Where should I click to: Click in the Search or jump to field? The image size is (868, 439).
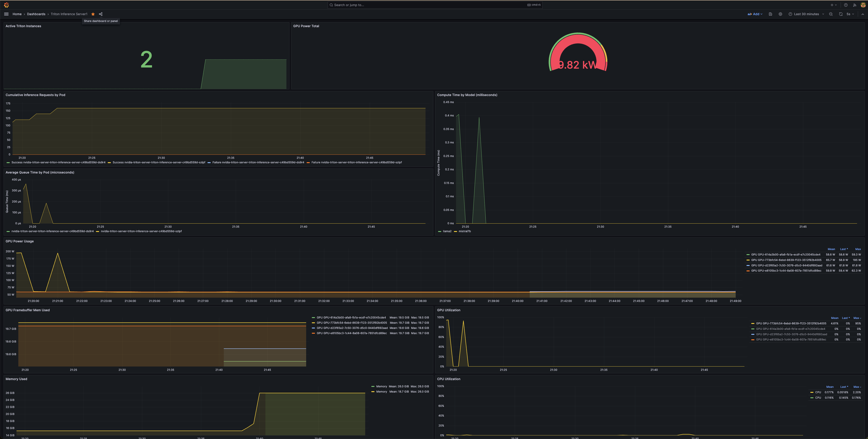435,5
